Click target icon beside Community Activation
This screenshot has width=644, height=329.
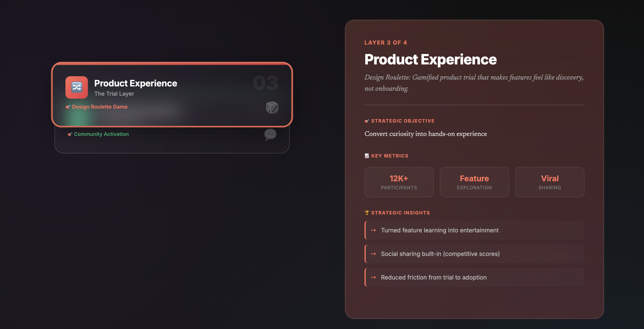tap(70, 134)
